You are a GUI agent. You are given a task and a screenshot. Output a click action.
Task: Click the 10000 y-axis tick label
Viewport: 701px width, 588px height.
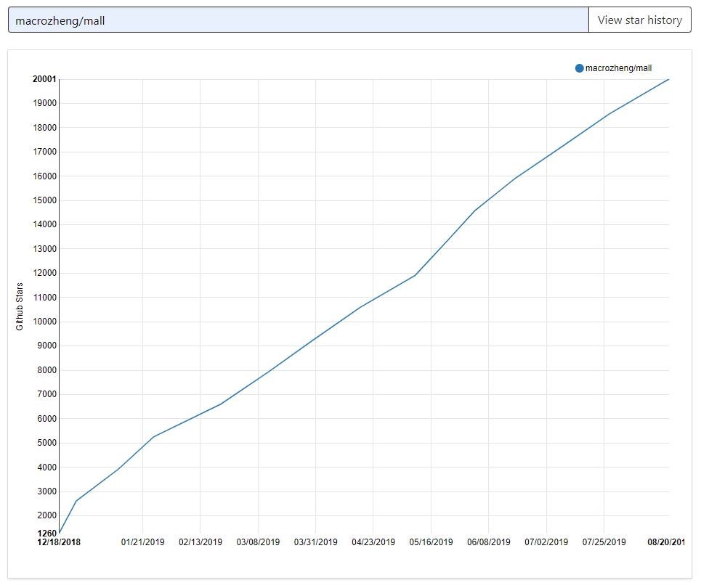coord(44,322)
